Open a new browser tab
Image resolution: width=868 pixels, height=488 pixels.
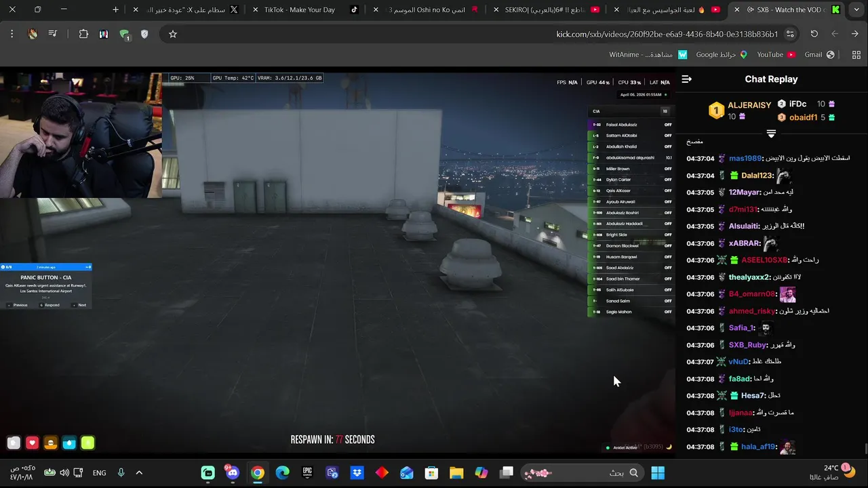pos(116,9)
